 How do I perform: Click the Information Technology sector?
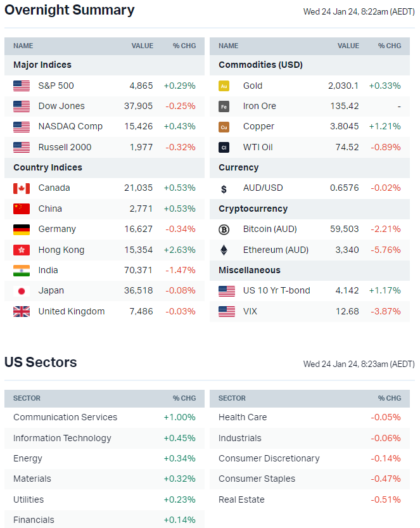click(62, 438)
